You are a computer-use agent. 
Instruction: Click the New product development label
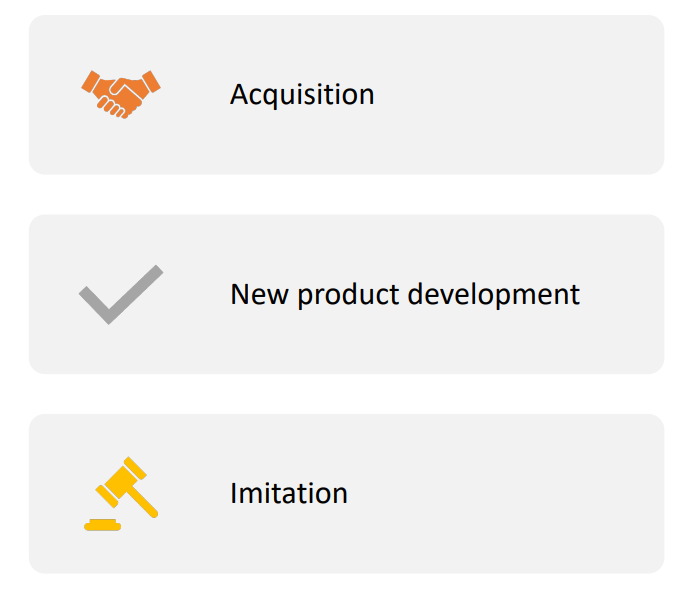point(404,294)
